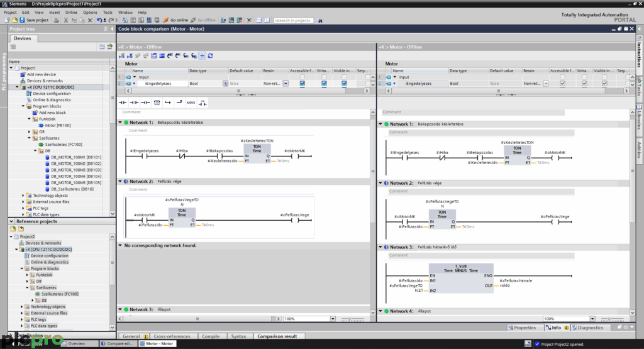Toggle Writable checkbox for Input row left pane
Screen dimensions: 644x349
tap(324, 77)
